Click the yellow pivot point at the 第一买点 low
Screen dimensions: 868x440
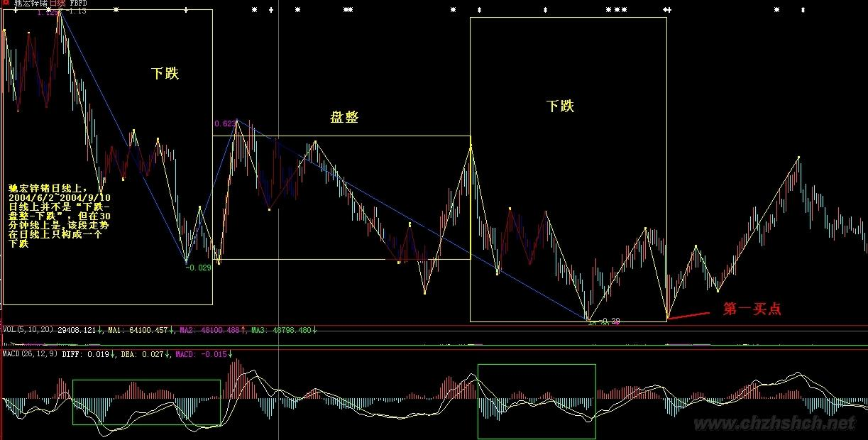point(667,317)
